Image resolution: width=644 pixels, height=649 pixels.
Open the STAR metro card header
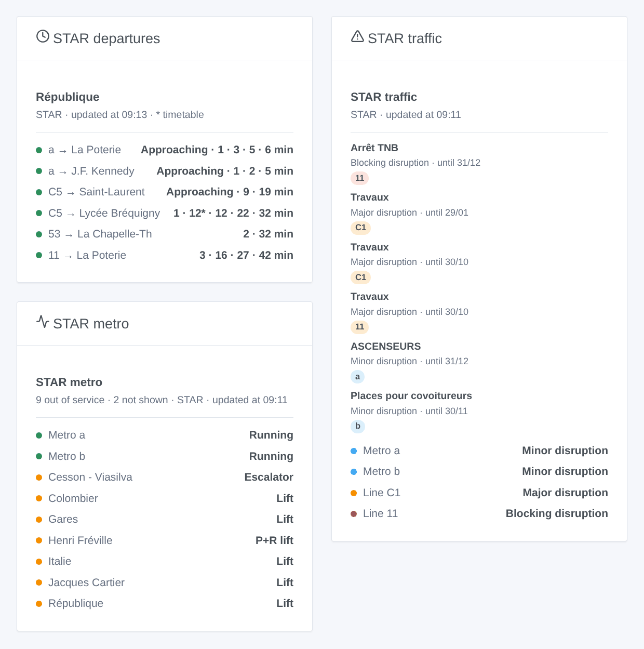165,324
